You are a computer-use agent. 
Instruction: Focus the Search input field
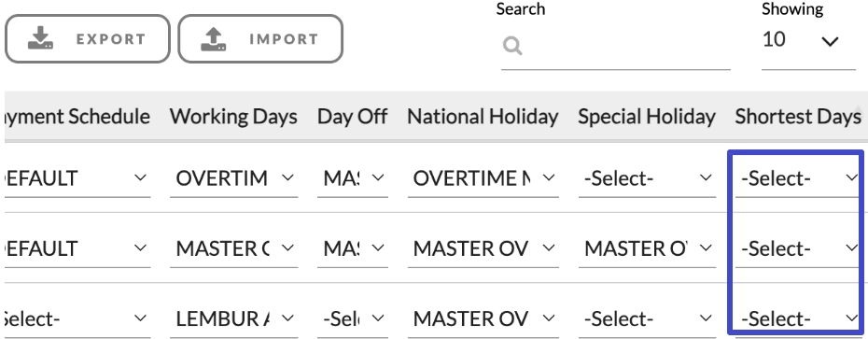[616, 46]
